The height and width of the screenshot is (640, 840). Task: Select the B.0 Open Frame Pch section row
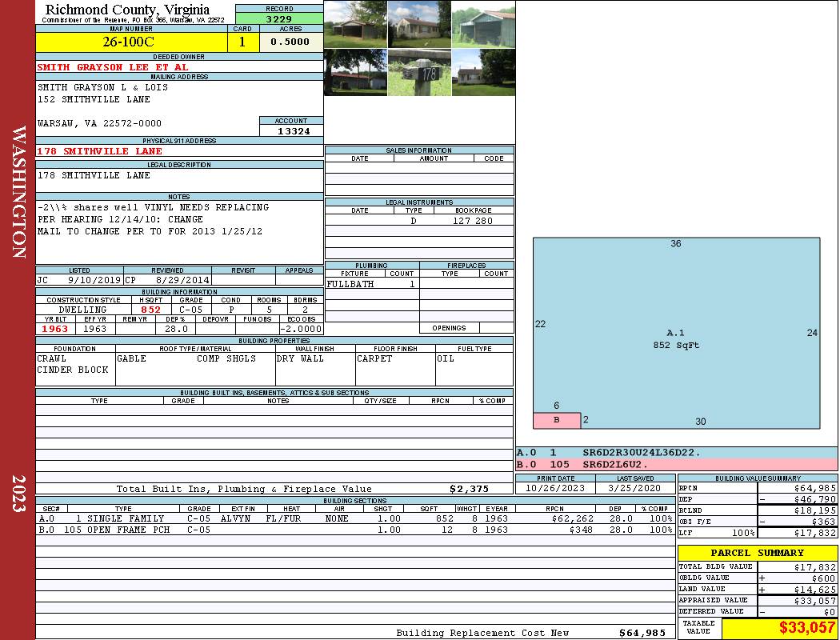pyautogui.click(x=354, y=530)
